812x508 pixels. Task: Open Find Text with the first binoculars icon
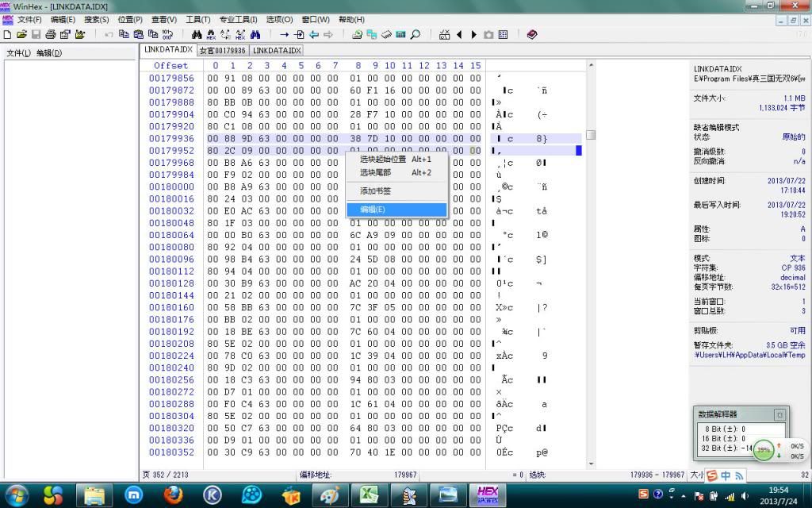click(197, 35)
